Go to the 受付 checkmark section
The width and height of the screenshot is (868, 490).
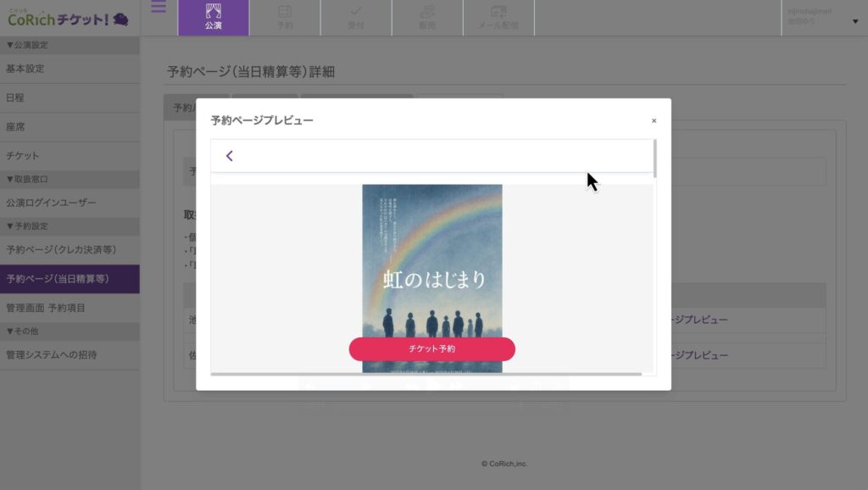point(356,17)
